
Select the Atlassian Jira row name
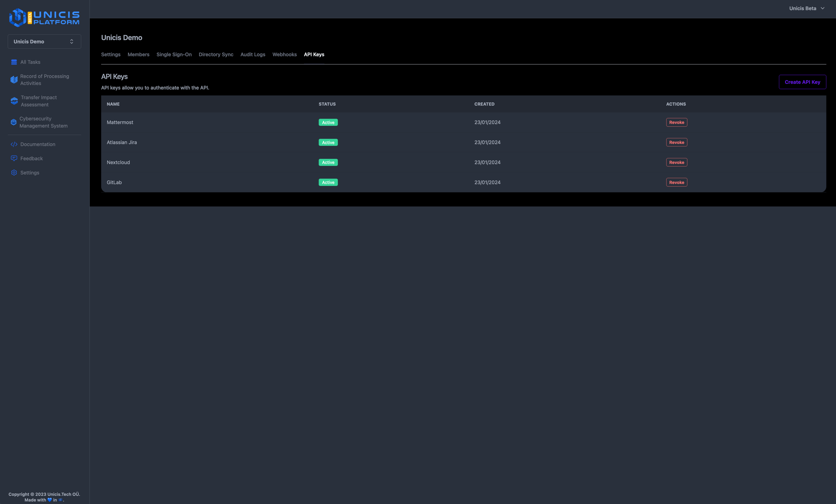(x=122, y=142)
